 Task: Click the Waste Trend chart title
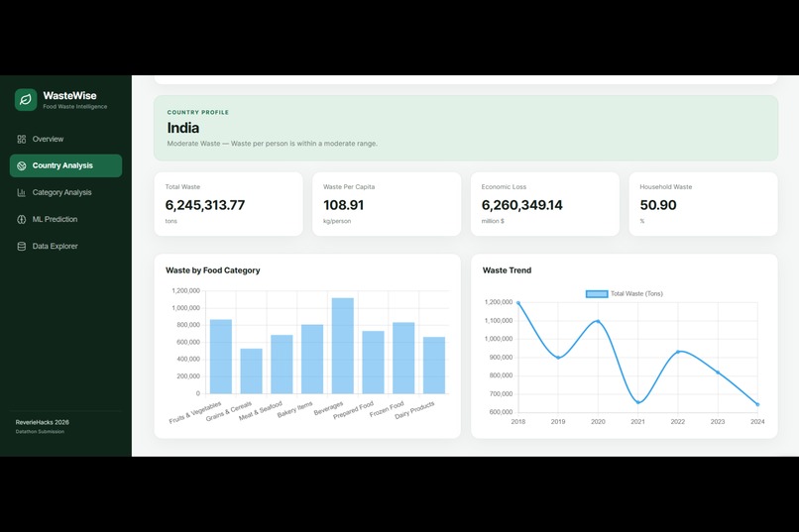507,270
